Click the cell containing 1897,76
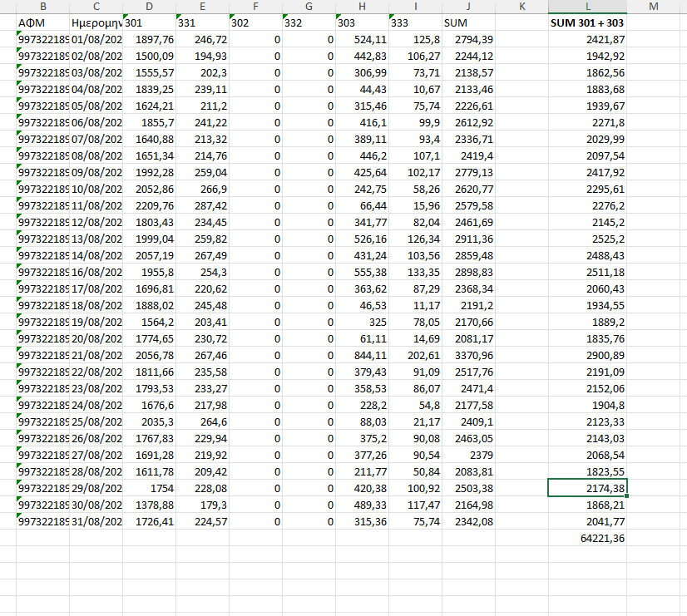 tap(149, 39)
